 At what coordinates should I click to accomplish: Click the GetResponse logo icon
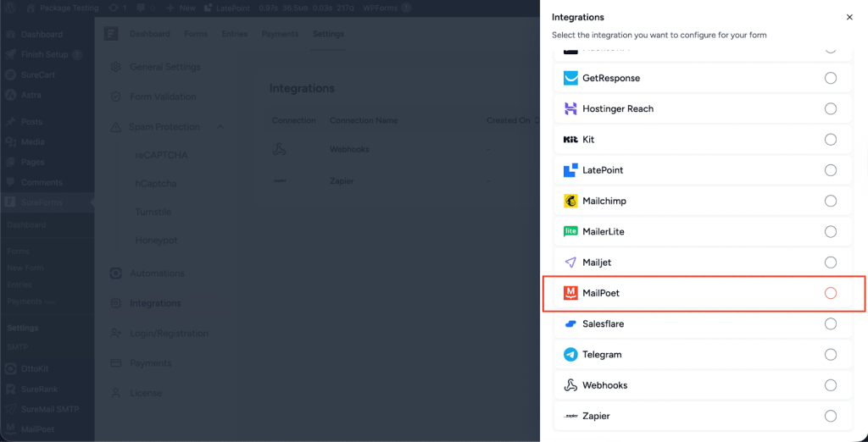(570, 78)
